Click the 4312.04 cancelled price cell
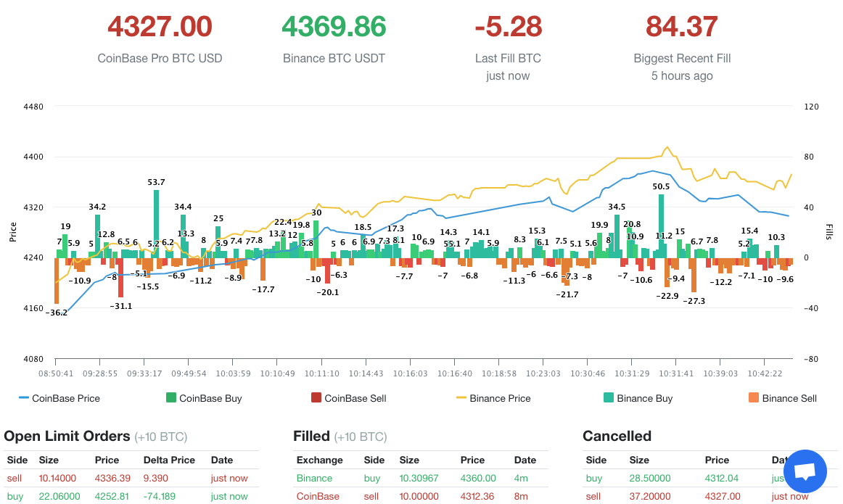This screenshot has height=504, width=843. point(722,478)
